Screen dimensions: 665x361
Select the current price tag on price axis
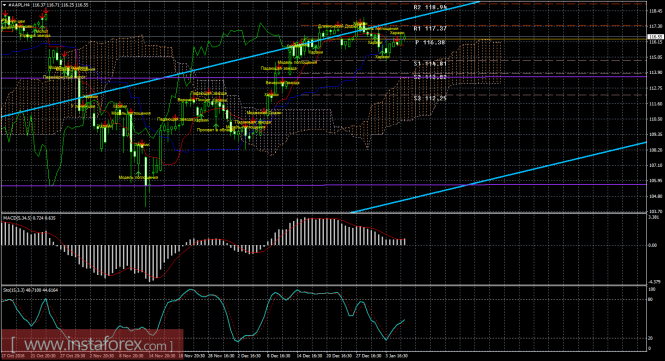click(656, 37)
